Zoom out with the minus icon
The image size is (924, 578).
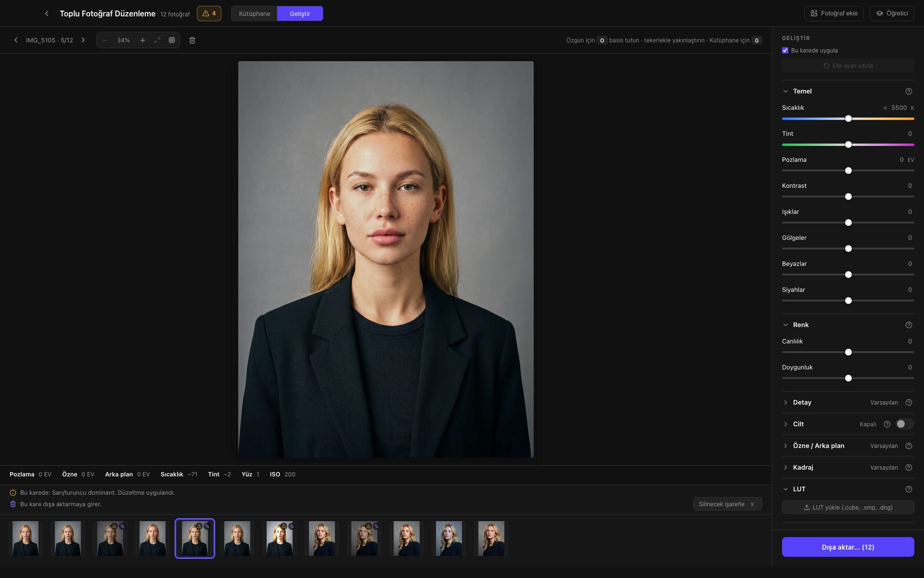(x=104, y=40)
